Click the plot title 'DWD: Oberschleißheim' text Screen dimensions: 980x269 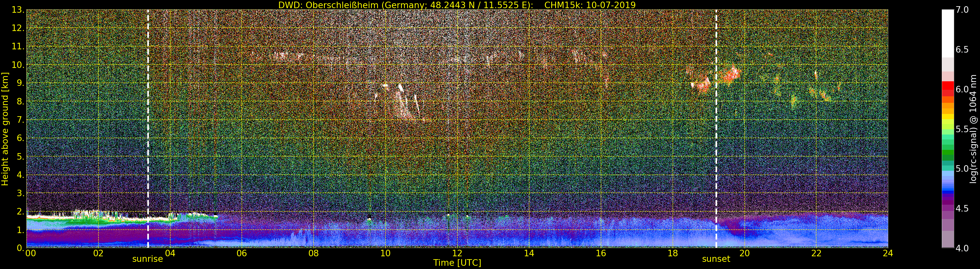pos(329,5)
